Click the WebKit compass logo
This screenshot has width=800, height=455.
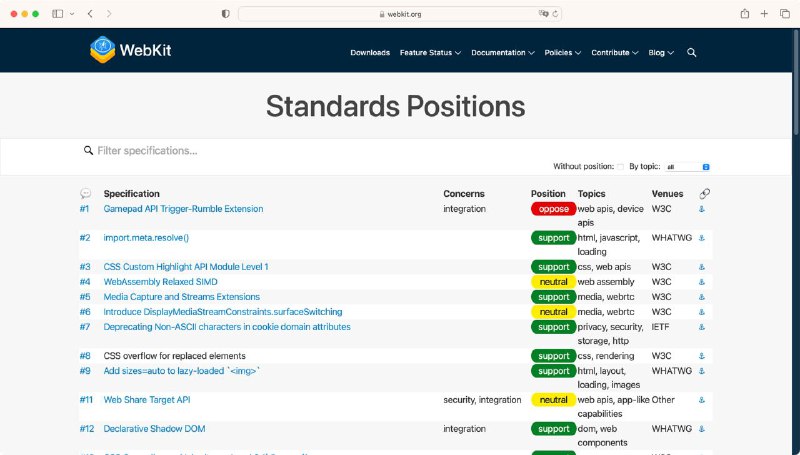coord(103,49)
